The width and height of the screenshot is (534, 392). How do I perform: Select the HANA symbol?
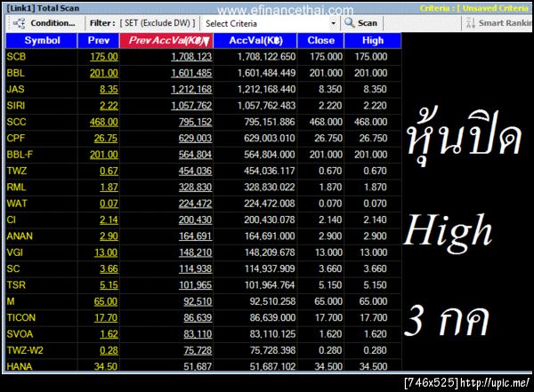click(x=20, y=366)
